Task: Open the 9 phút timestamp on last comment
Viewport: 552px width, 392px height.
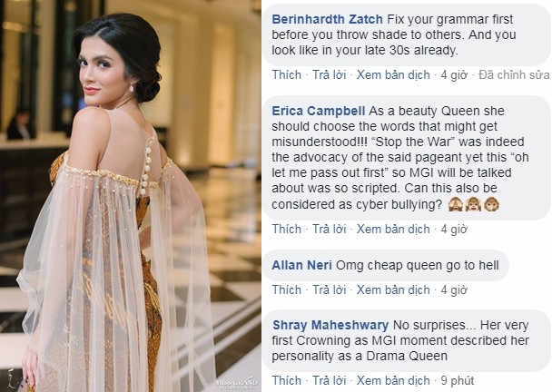Action: coord(458,381)
